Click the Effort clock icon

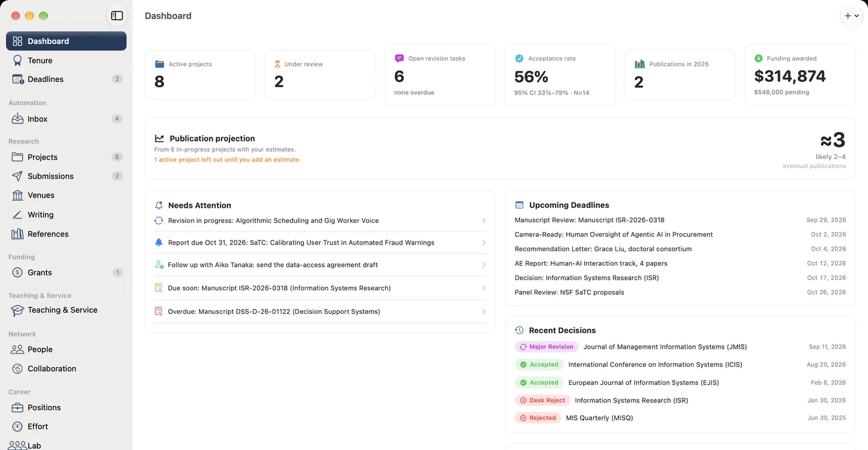pyautogui.click(x=17, y=427)
